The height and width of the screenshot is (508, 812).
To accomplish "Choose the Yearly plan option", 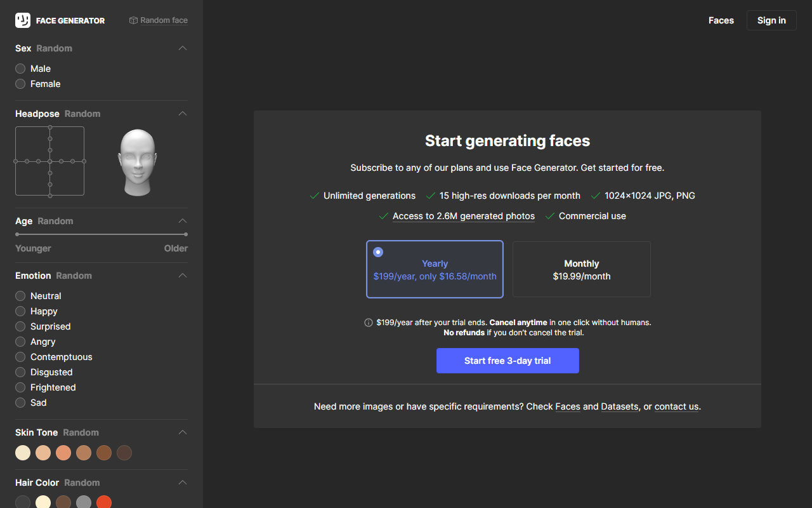I will [x=435, y=269].
